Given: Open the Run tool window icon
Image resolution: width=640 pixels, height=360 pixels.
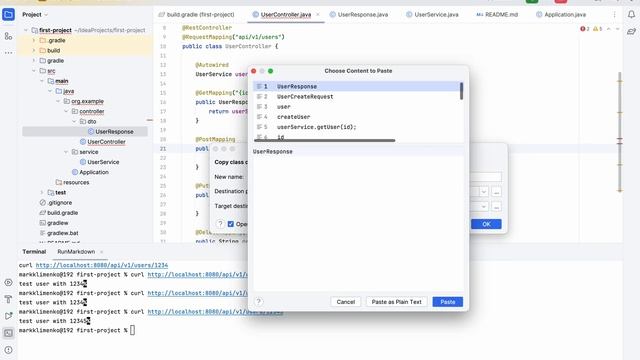Looking at the screenshot, I should click(8, 316).
